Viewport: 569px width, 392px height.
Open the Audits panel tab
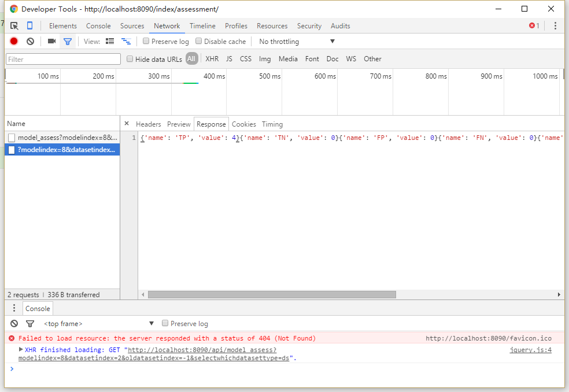point(341,26)
